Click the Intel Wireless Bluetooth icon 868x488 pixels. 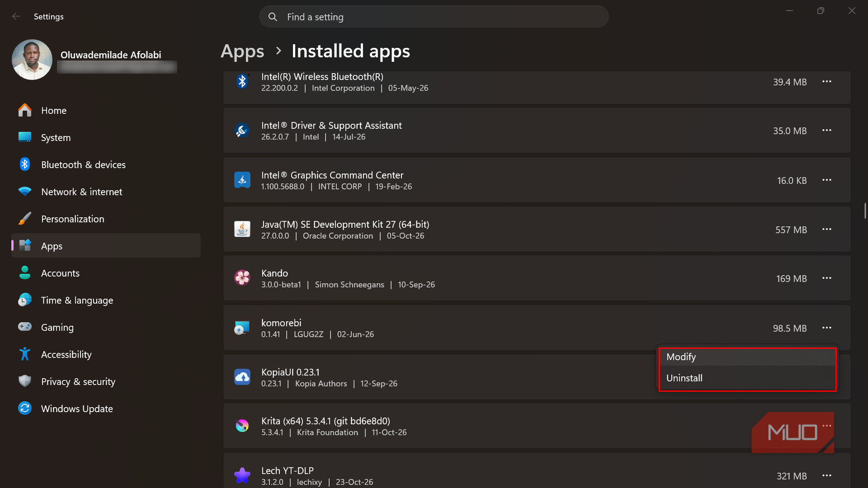coord(242,82)
